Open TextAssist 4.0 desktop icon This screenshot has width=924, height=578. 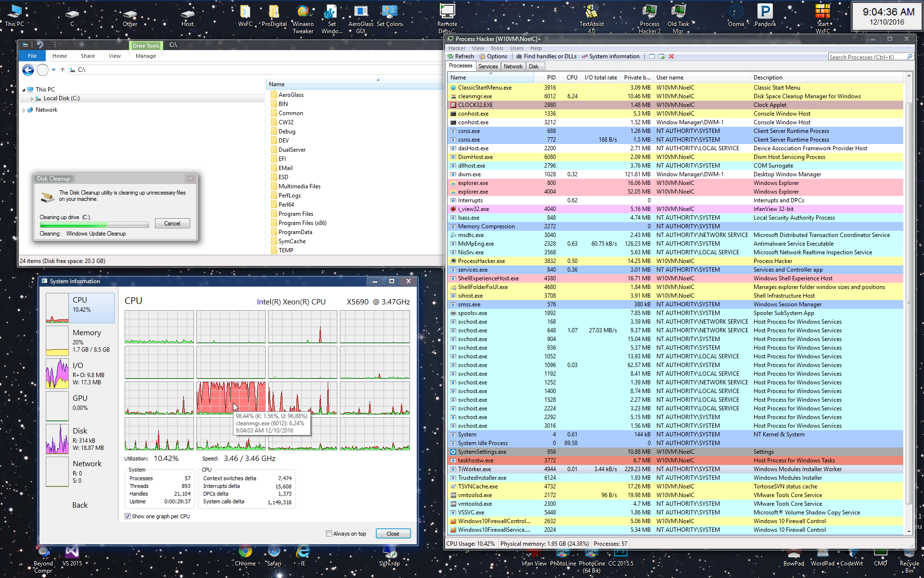coord(591,19)
